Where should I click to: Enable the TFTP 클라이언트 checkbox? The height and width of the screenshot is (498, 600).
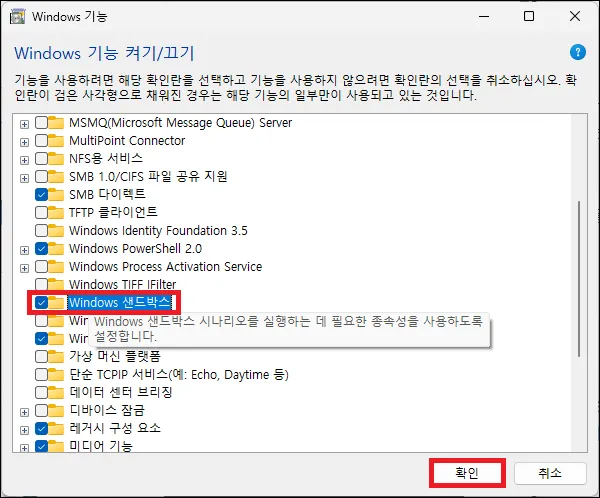tap(41, 212)
